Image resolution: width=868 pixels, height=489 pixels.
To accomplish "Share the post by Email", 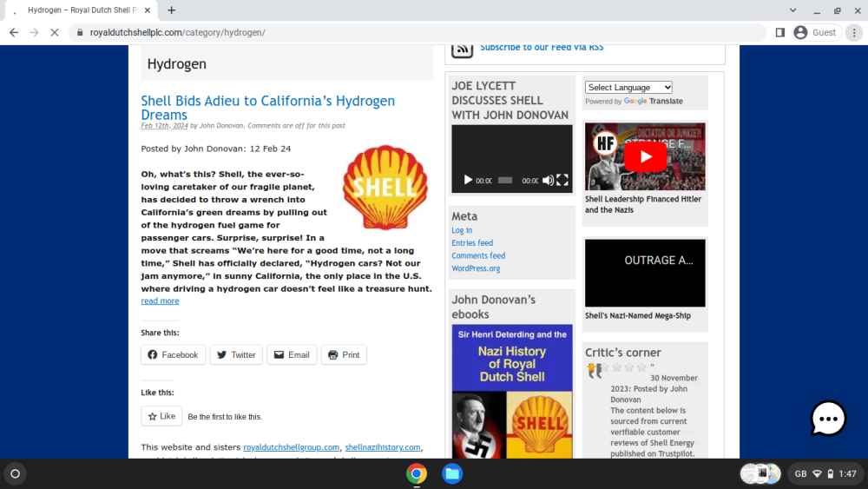I will click(x=292, y=355).
